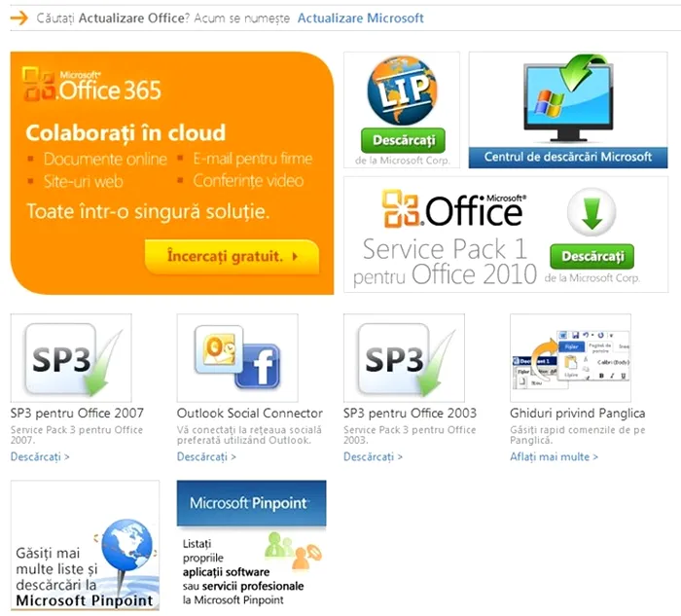
Task: Click the Office 365 logo in the orange banner
Action: (x=91, y=85)
